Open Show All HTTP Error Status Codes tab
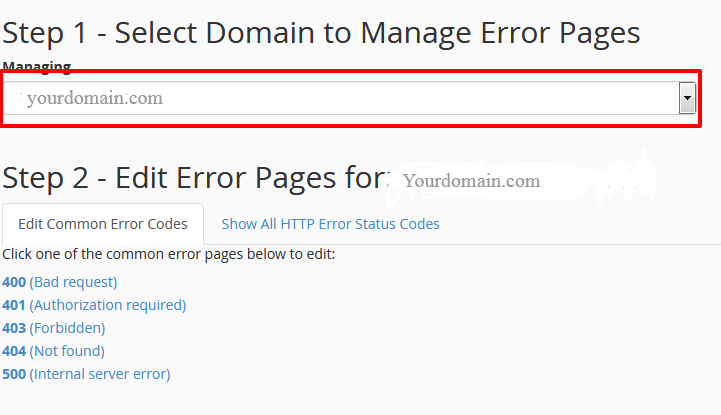This screenshot has height=415, width=721. pos(330,224)
